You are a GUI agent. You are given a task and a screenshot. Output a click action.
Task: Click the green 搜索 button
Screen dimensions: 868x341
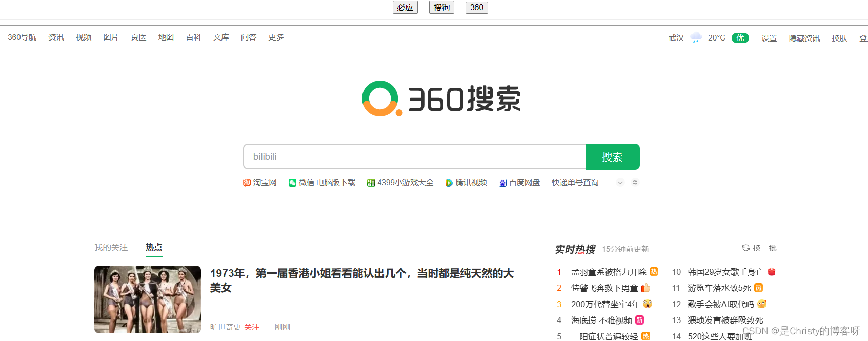613,156
